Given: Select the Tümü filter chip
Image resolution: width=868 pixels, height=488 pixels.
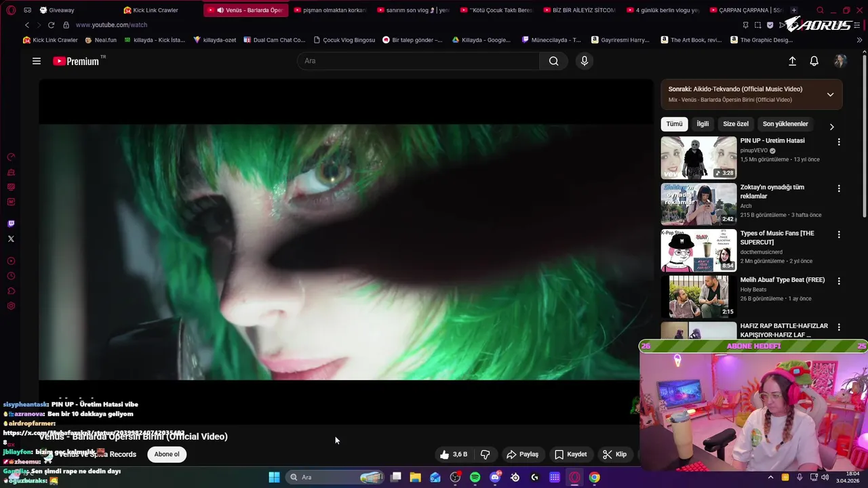Looking at the screenshot, I should tap(674, 124).
